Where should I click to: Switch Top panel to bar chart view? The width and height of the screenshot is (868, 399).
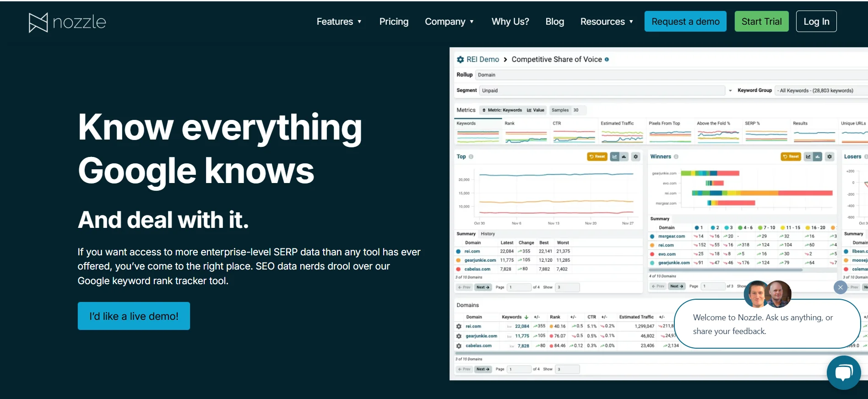(624, 156)
